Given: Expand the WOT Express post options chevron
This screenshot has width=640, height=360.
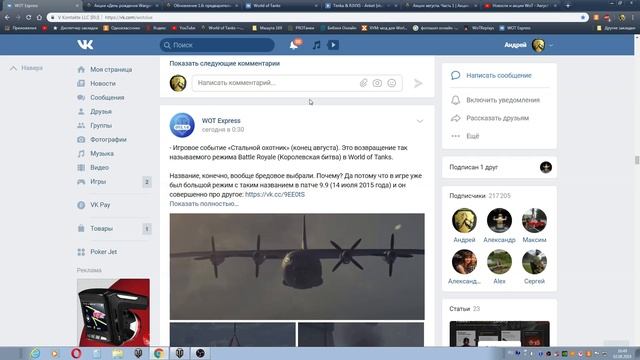Looking at the screenshot, I should point(420,121).
